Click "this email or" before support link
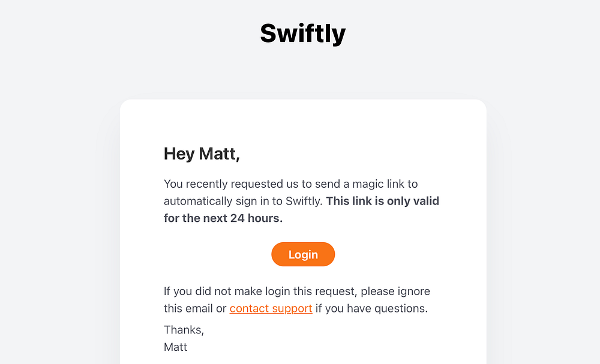 click(x=195, y=309)
